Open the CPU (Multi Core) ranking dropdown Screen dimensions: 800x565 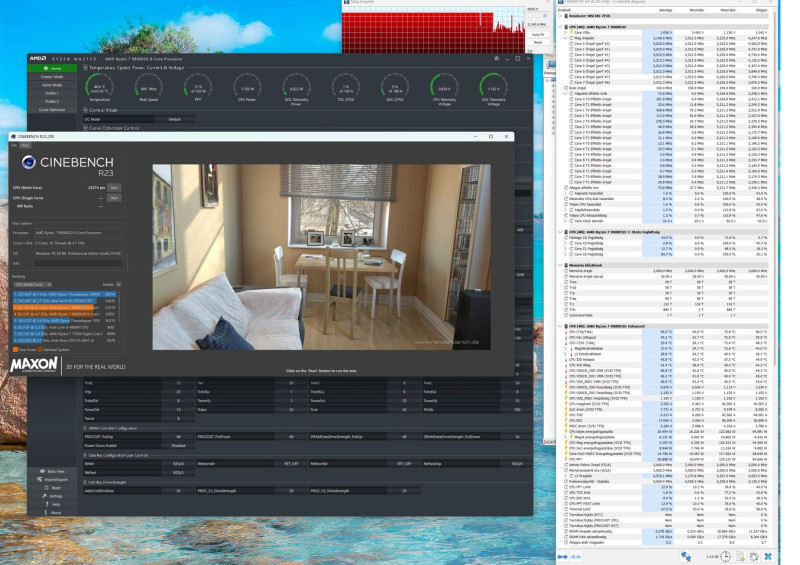tap(33, 284)
